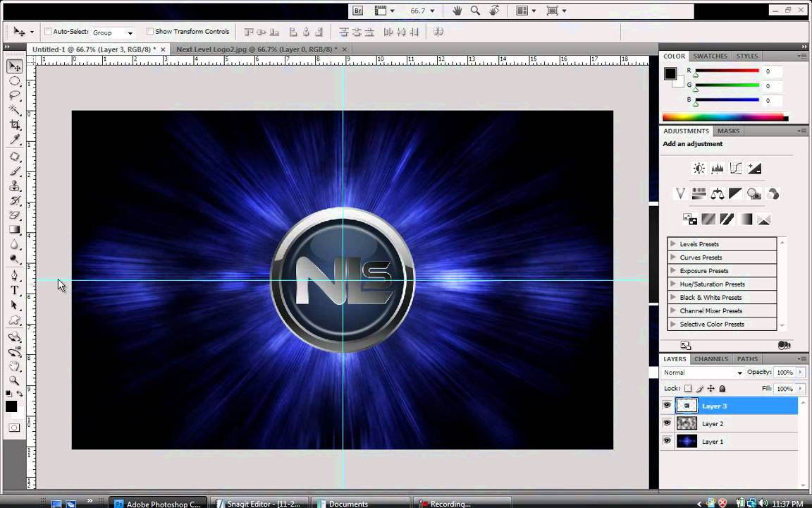Screen dimensions: 812x508
Task: Click the Rotate View icon in application bar
Action: point(494,11)
